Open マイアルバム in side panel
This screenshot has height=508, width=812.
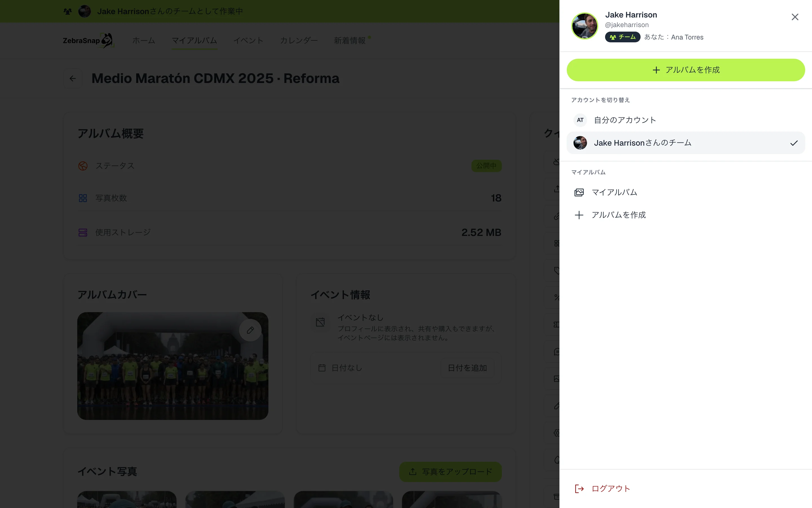click(x=685, y=192)
